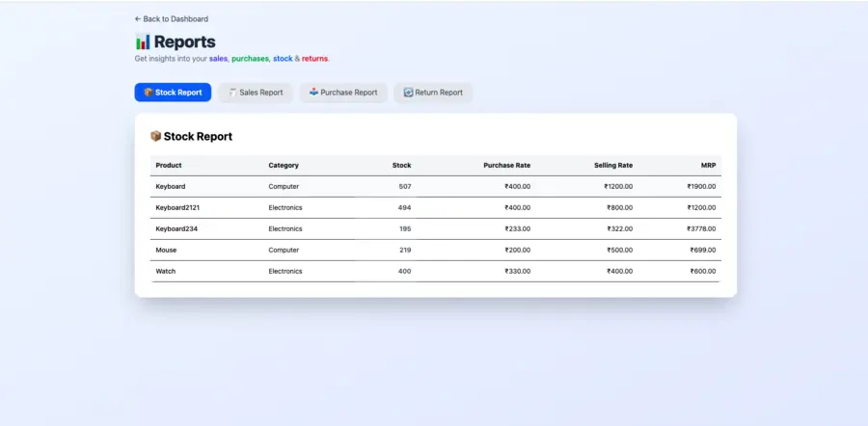Image resolution: width=868 pixels, height=426 pixels.
Task: Click the blue word stock in subtitle
Action: [x=283, y=58]
